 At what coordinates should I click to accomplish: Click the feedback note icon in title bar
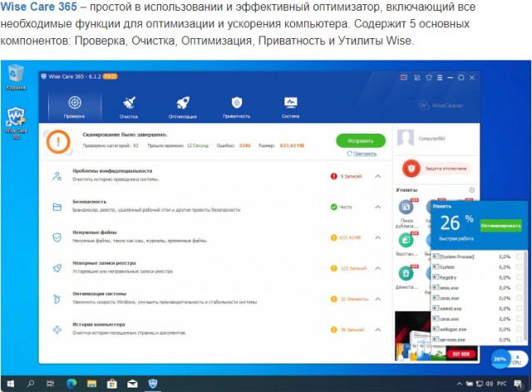417,78
